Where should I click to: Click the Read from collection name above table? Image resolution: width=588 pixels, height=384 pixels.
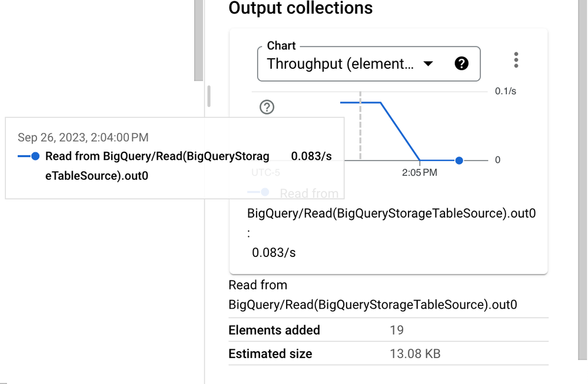click(x=373, y=295)
